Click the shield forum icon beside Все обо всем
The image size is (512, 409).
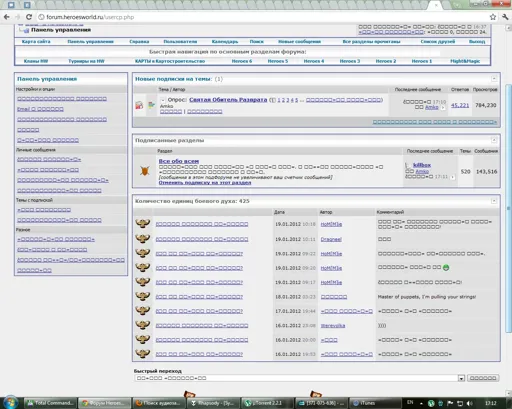click(145, 171)
